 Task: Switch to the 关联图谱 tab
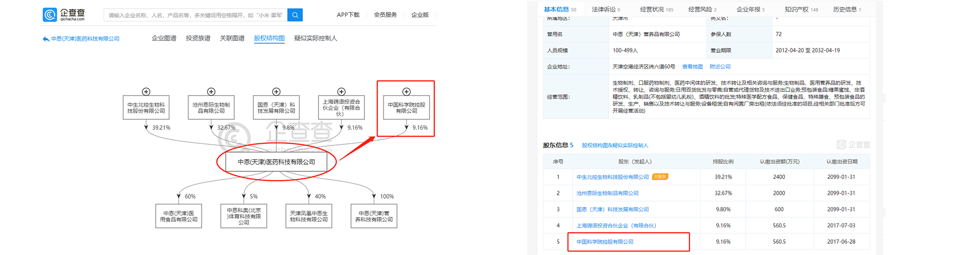click(x=232, y=38)
